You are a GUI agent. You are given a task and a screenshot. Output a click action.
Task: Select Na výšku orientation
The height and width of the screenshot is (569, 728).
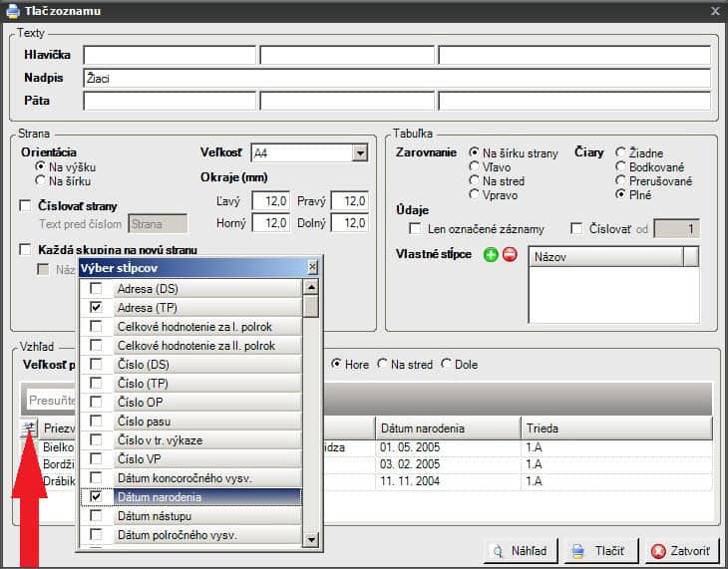click(40, 166)
